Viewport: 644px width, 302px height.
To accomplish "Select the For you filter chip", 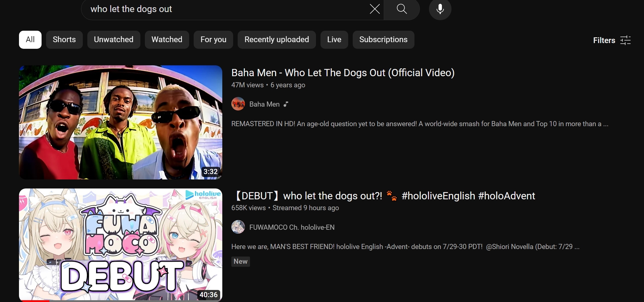I will (213, 39).
